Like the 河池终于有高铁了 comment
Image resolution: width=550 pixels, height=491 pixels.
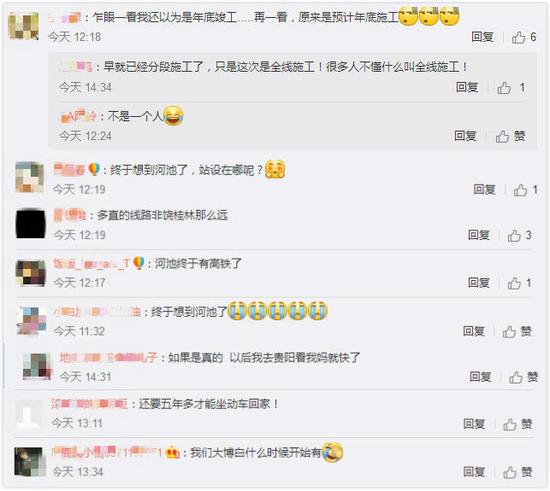point(519,283)
